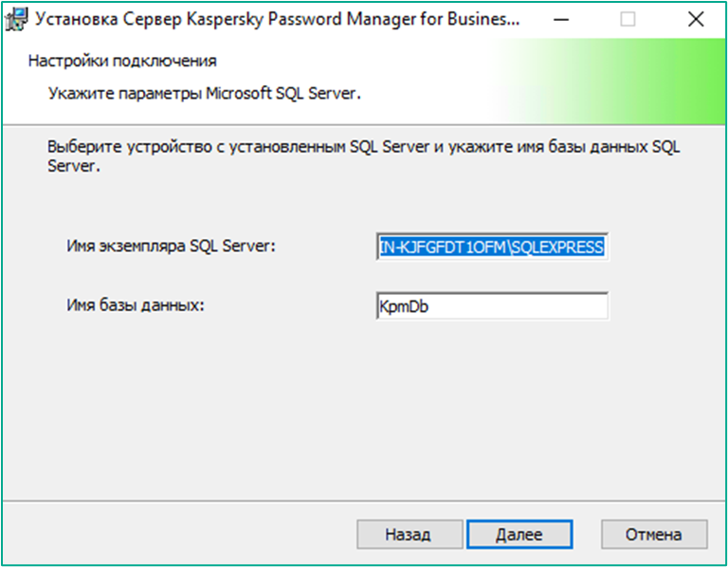
Task: Click the Выберите устройство instruction paragraph
Action: coord(364,156)
